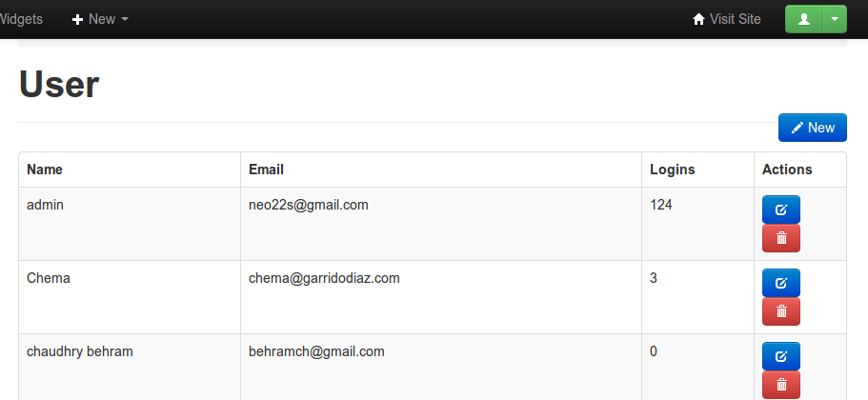The image size is (868, 400).
Task: Click the Visit Site link
Action: coord(735,19)
